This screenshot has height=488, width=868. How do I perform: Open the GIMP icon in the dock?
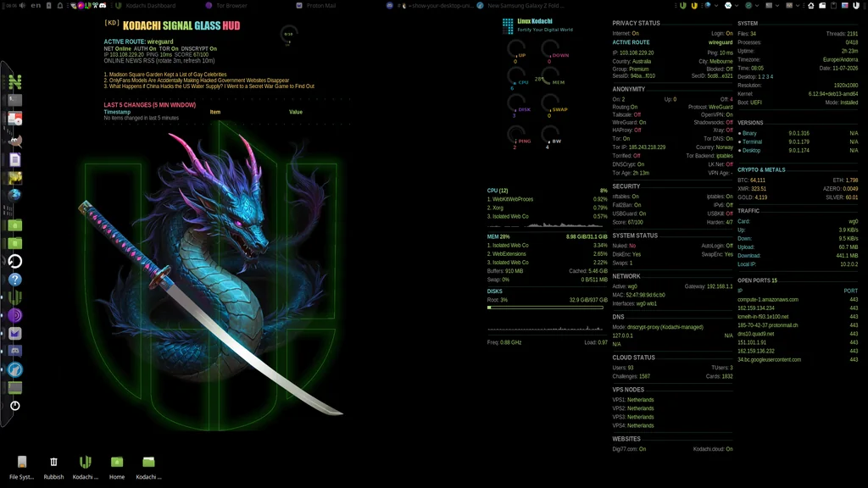[x=15, y=141]
